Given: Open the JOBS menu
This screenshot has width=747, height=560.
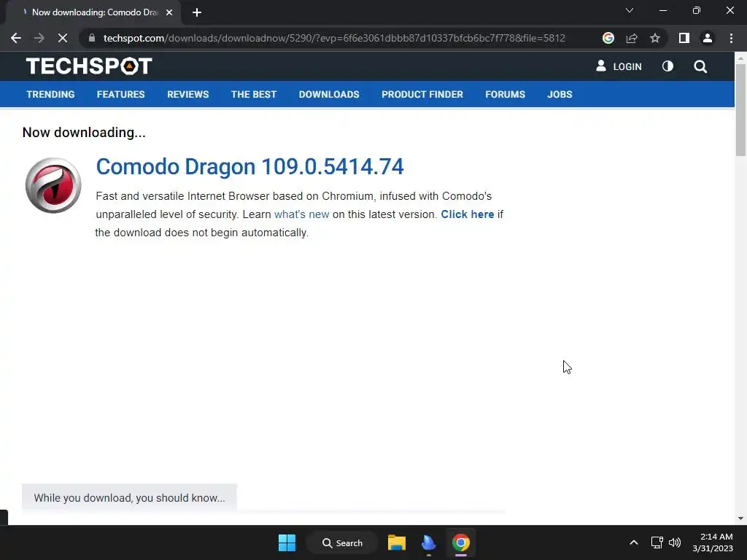Looking at the screenshot, I should (560, 94).
